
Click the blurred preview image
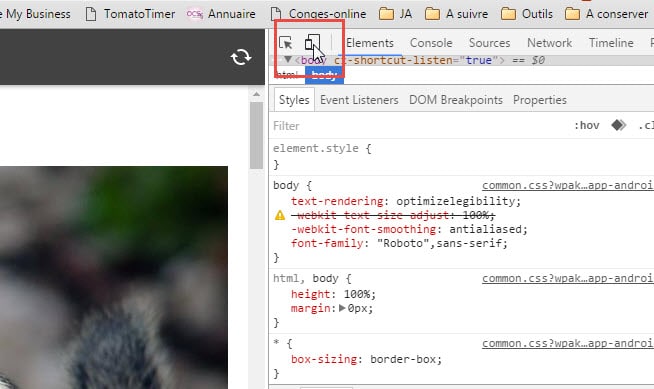[114, 278]
